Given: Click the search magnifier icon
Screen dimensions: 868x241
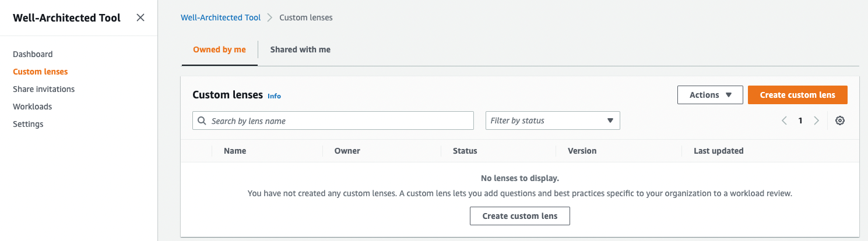Looking at the screenshot, I should pos(202,120).
